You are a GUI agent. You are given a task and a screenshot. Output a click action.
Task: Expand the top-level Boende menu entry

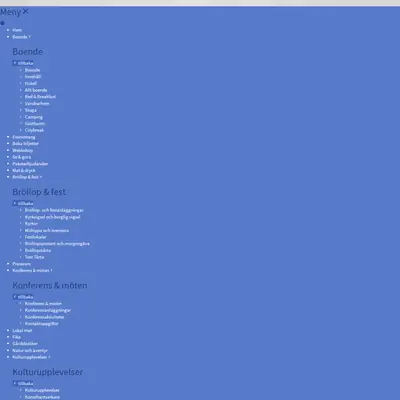pyautogui.click(x=21, y=37)
